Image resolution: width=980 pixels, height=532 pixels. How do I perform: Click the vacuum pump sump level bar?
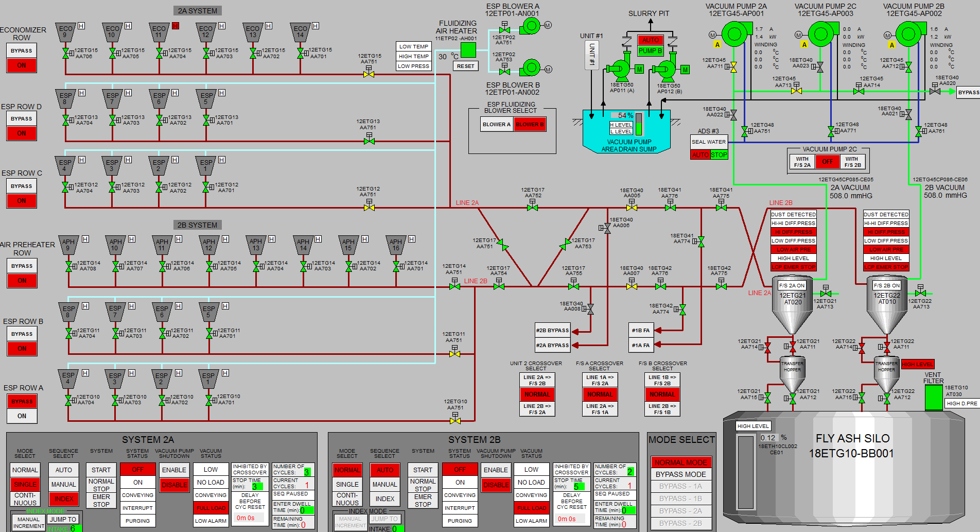[x=639, y=124]
